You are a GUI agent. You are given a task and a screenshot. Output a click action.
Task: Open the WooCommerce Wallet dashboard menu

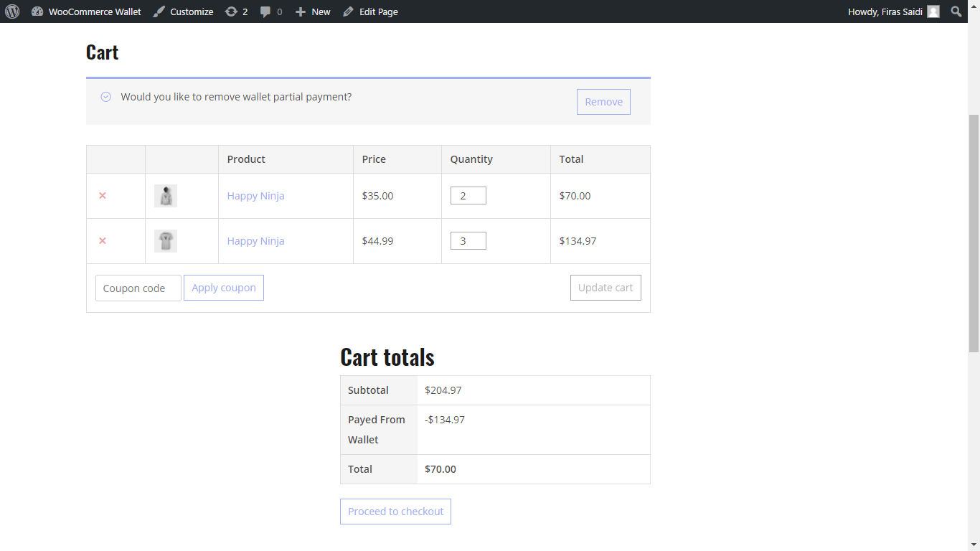point(86,11)
